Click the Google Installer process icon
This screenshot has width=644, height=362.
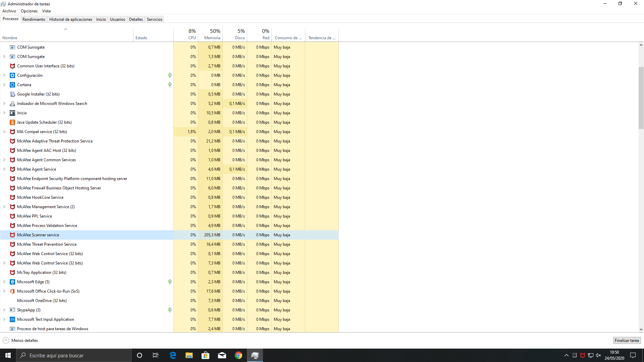coord(12,94)
